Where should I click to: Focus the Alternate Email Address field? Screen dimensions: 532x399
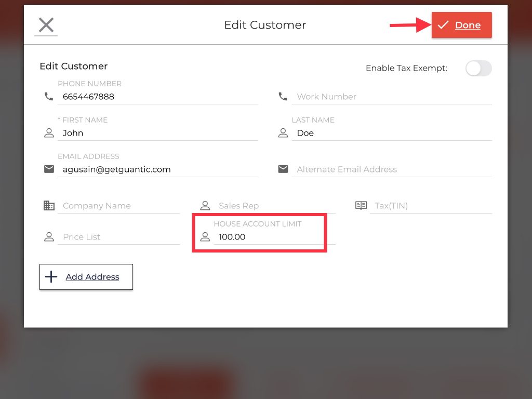tap(391, 169)
